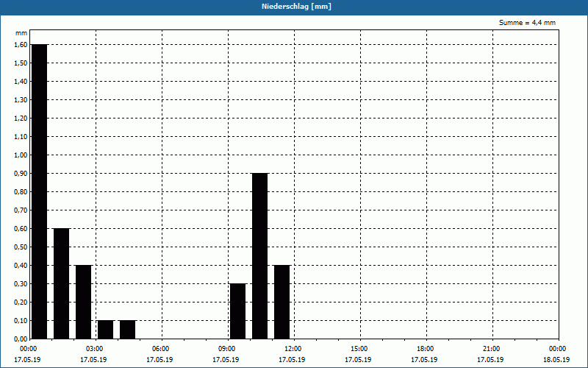The height and width of the screenshot is (368, 588).
Task: Click the y-axis label 0,30
Action: [x=21, y=283]
